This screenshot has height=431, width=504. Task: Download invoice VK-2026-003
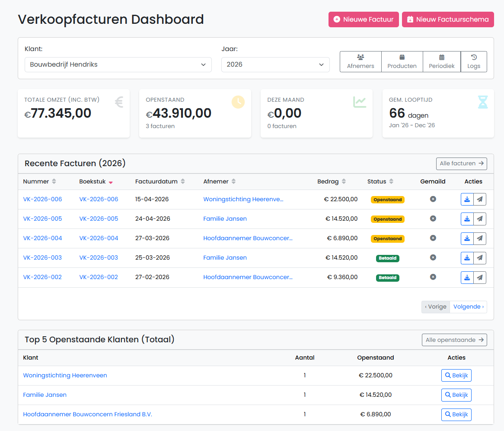click(467, 258)
